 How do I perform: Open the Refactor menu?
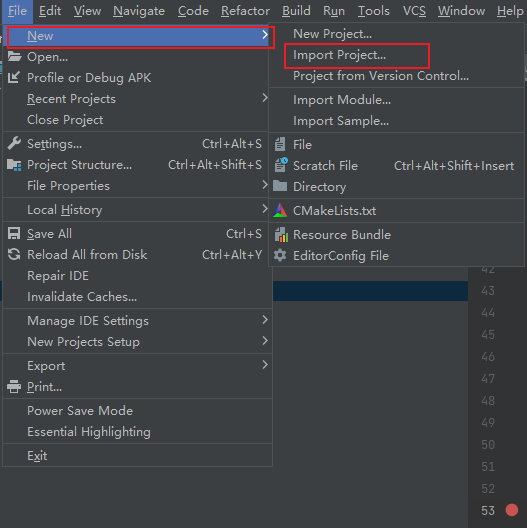245,11
